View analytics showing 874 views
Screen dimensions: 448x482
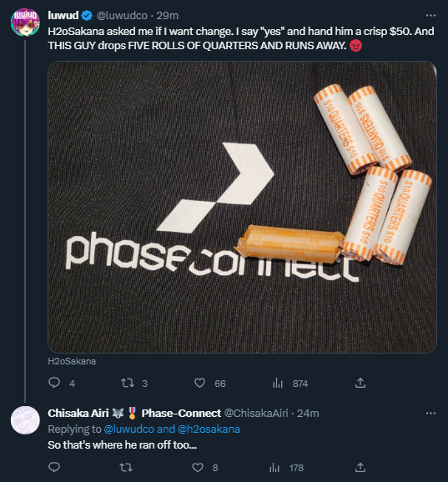(x=278, y=383)
